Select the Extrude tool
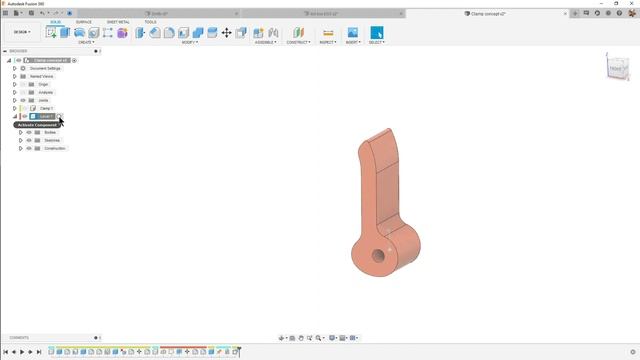640x360 pixels. point(65,33)
